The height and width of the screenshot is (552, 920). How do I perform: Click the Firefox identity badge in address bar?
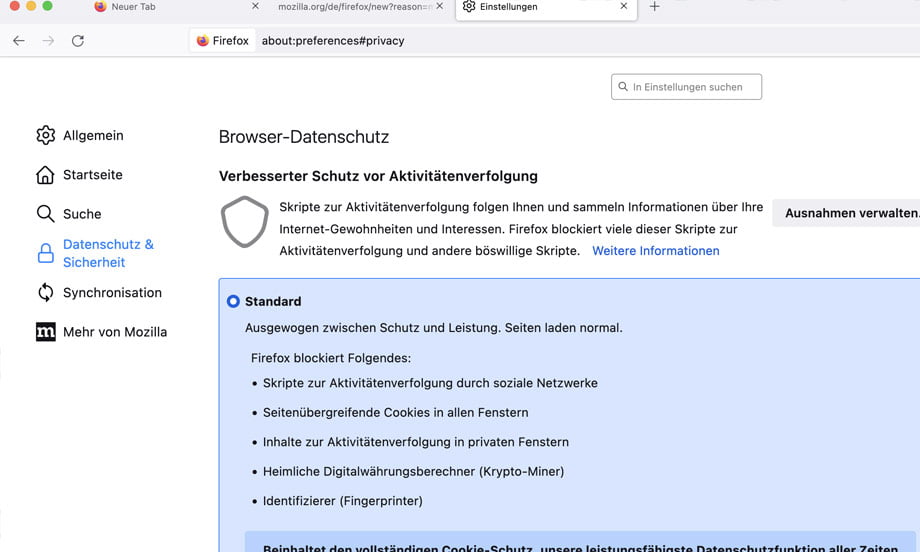click(x=223, y=41)
